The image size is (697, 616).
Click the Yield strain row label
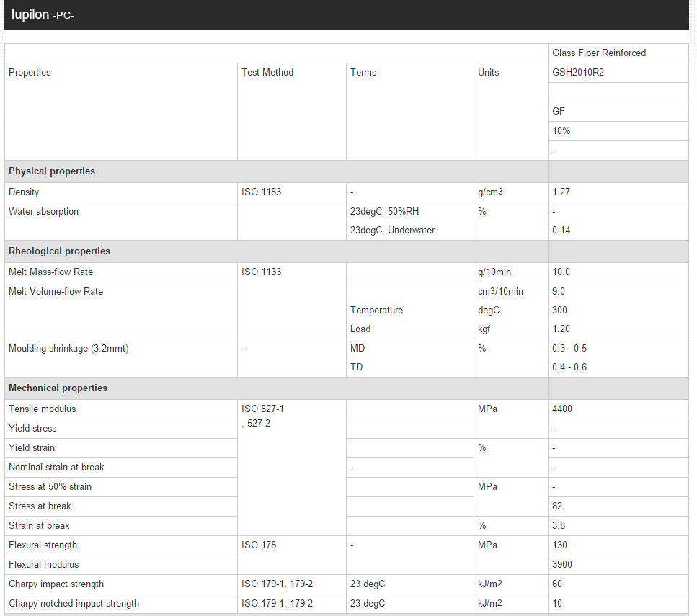32,448
